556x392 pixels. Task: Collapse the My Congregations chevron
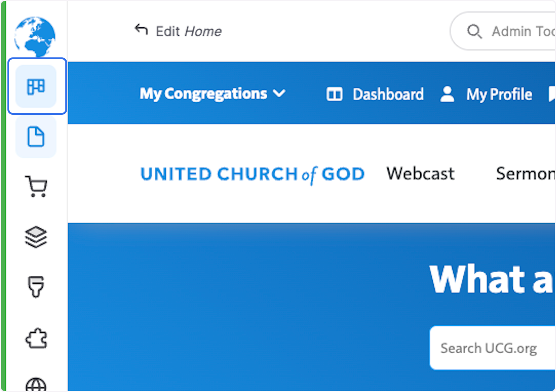pyautogui.click(x=279, y=94)
